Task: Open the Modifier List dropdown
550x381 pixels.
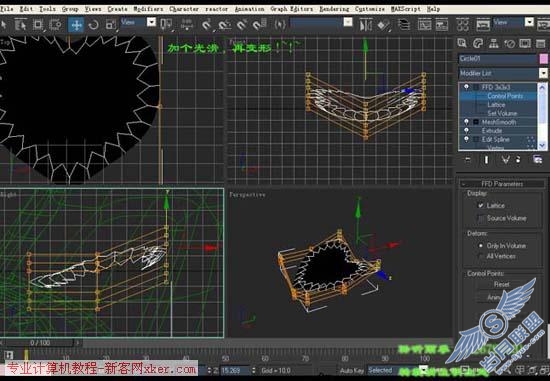Action: (x=503, y=73)
